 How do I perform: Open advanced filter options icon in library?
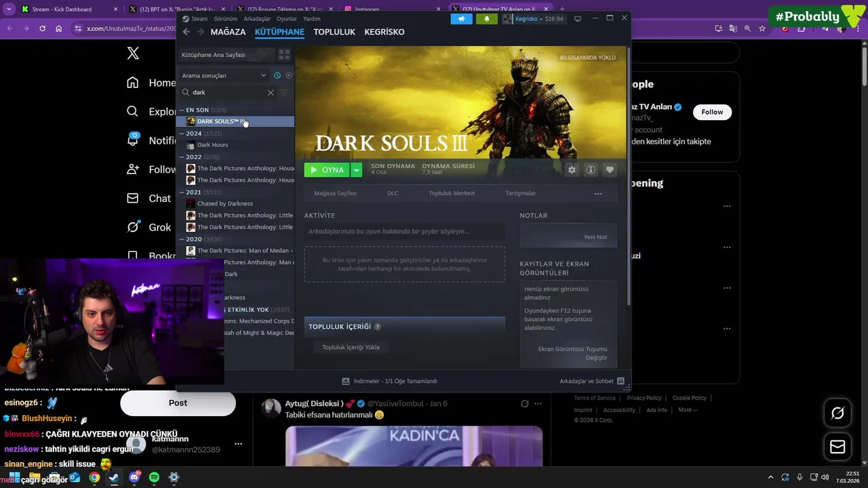[284, 92]
